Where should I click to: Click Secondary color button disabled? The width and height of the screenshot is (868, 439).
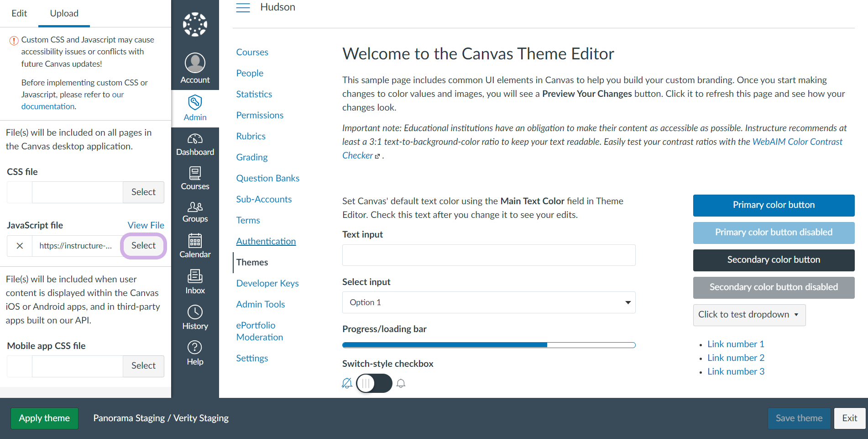point(774,287)
